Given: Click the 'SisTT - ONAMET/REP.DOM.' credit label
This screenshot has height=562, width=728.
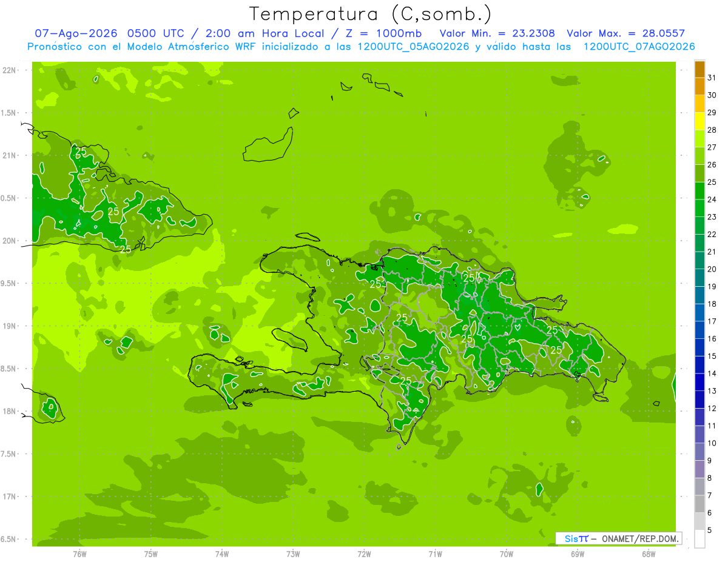Looking at the screenshot, I should (x=619, y=538).
